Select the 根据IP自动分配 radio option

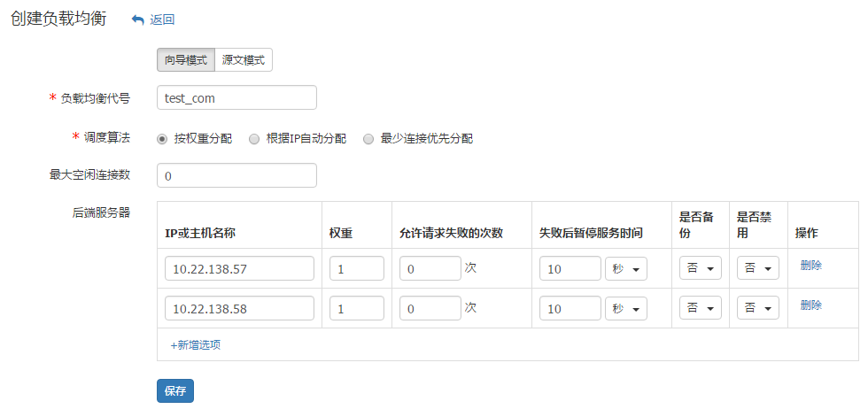point(254,139)
